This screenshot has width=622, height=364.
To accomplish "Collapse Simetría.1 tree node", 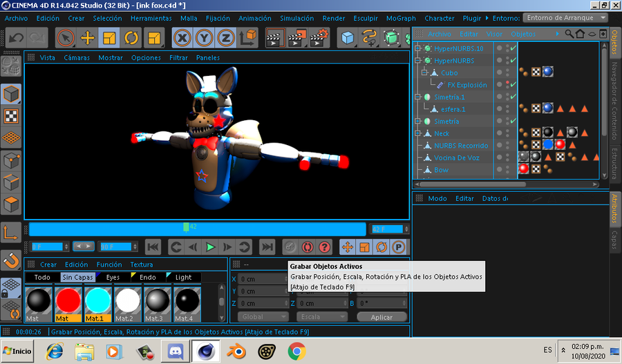I will point(417,97).
